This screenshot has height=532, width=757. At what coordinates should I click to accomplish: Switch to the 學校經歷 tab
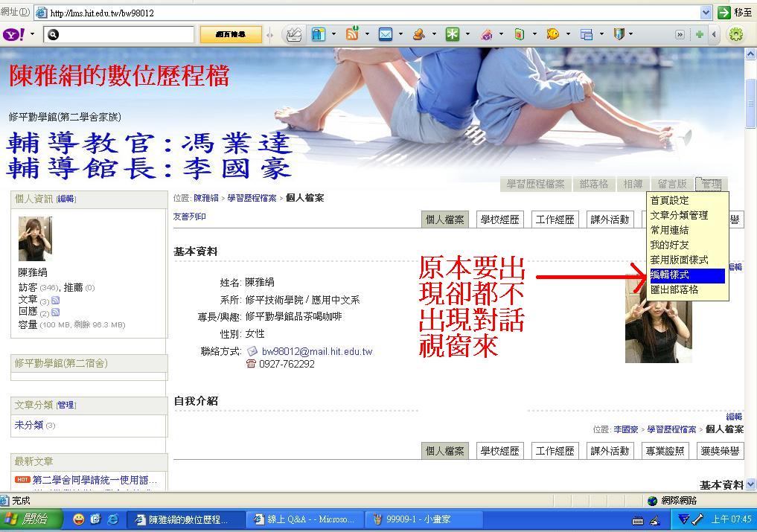(x=499, y=219)
